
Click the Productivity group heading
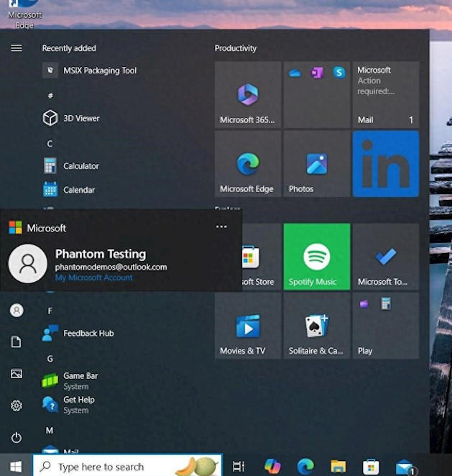tap(236, 48)
